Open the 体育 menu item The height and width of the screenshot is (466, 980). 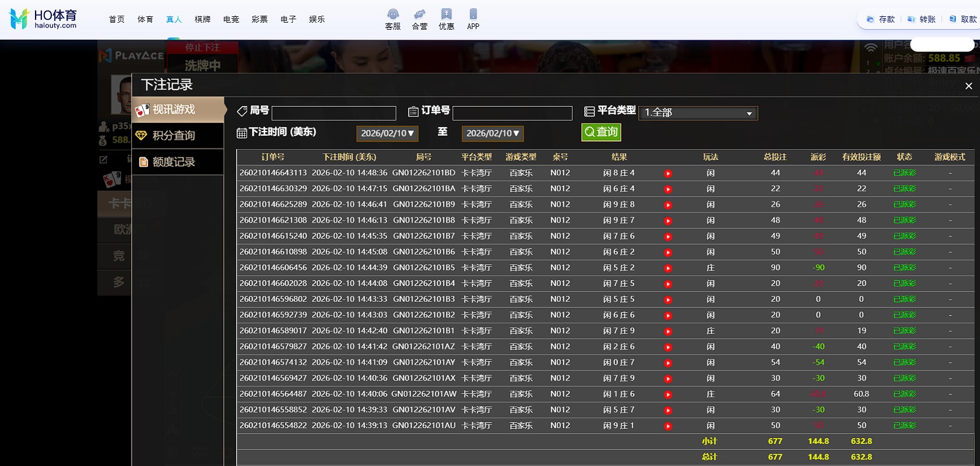(x=145, y=19)
